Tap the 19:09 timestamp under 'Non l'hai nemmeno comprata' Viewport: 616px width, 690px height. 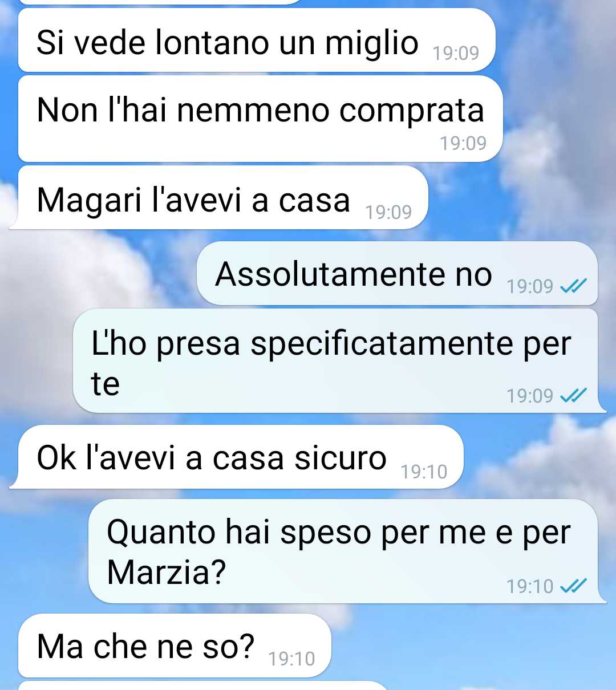[463, 143]
